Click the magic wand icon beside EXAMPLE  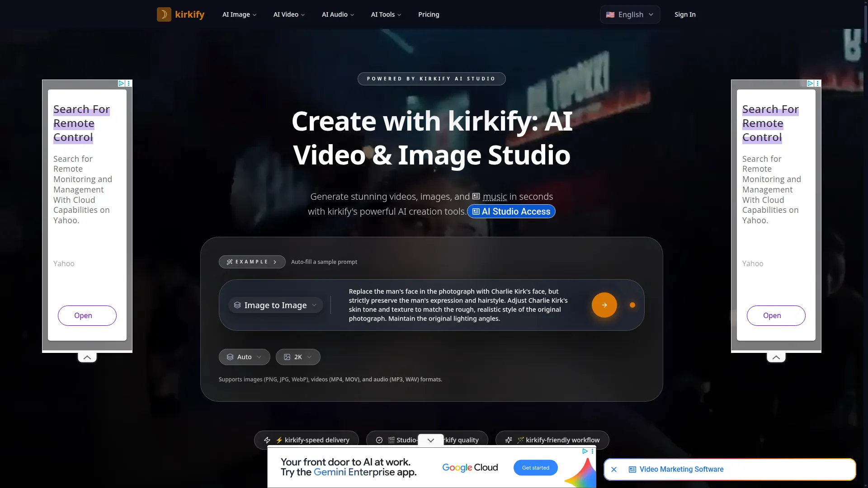(x=230, y=262)
